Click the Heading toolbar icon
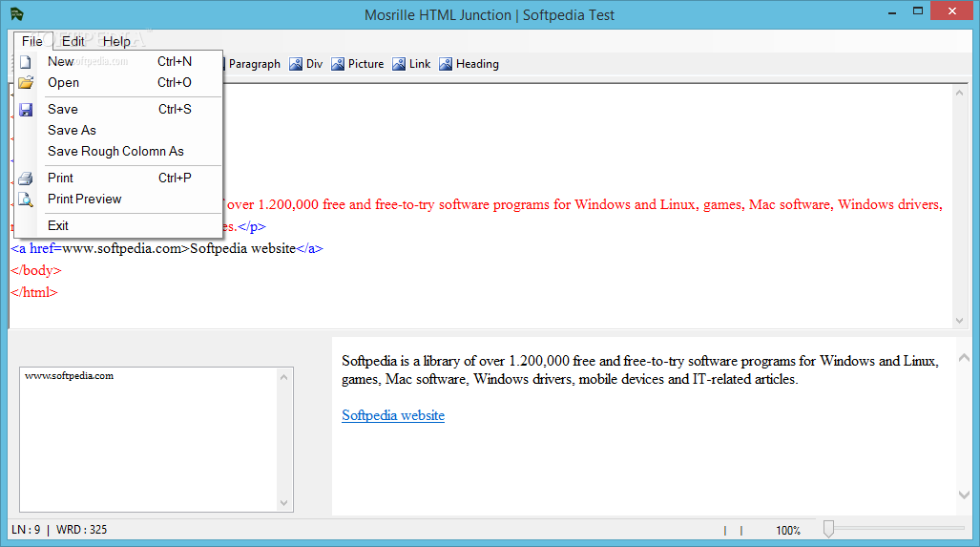 coord(446,64)
